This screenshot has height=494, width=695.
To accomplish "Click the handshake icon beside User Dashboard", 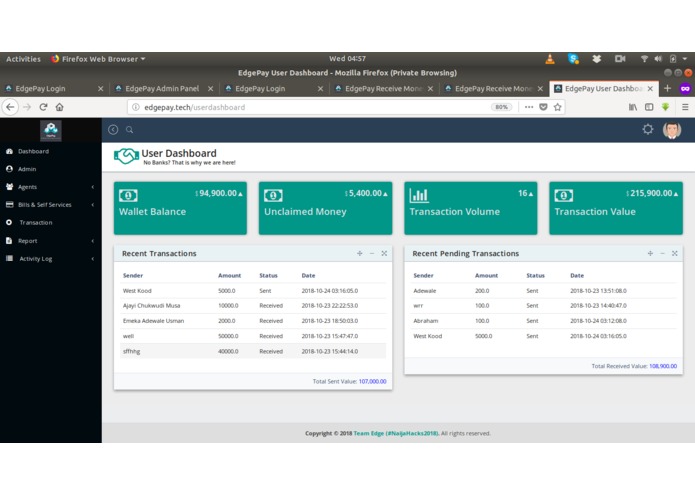I will (126, 156).
